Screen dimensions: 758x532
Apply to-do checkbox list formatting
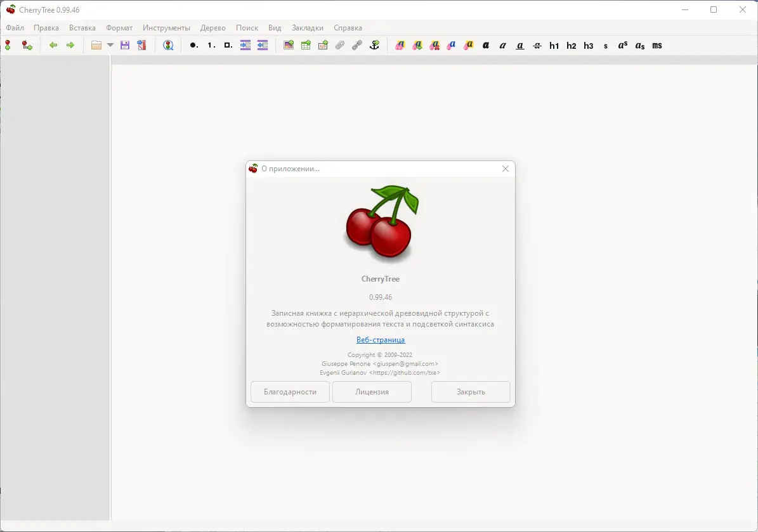228,46
